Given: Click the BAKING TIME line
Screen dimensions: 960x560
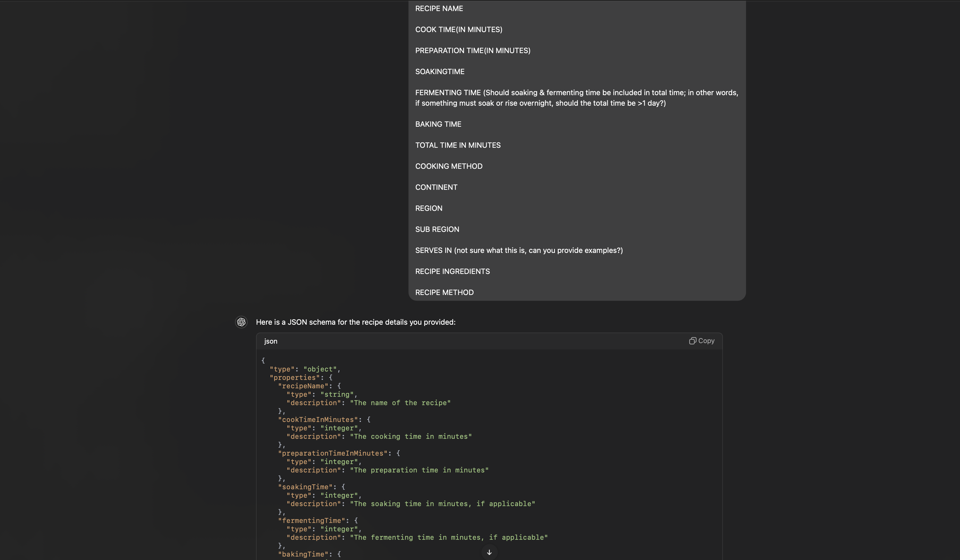Looking at the screenshot, I should click(438, 124).
